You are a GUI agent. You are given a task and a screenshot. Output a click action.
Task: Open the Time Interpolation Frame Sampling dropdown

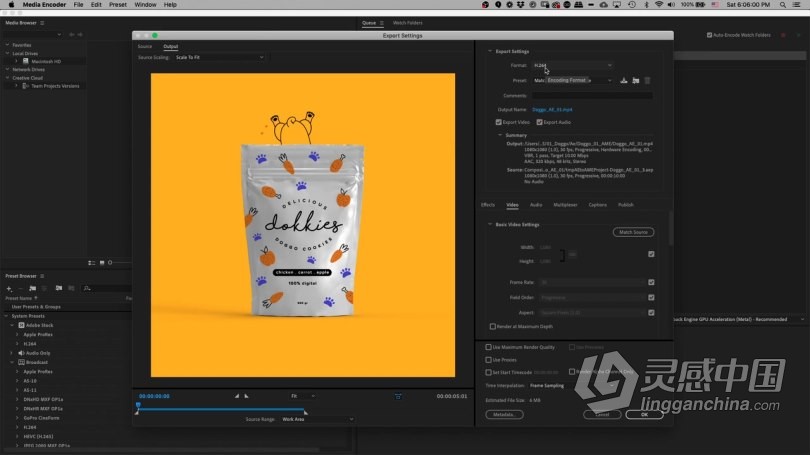571,386
